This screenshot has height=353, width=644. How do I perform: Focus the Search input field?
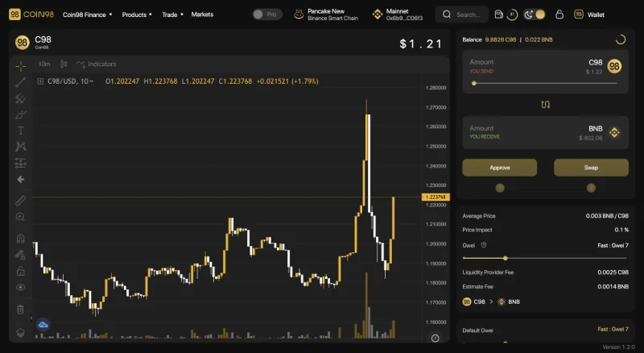click(462, 15)
